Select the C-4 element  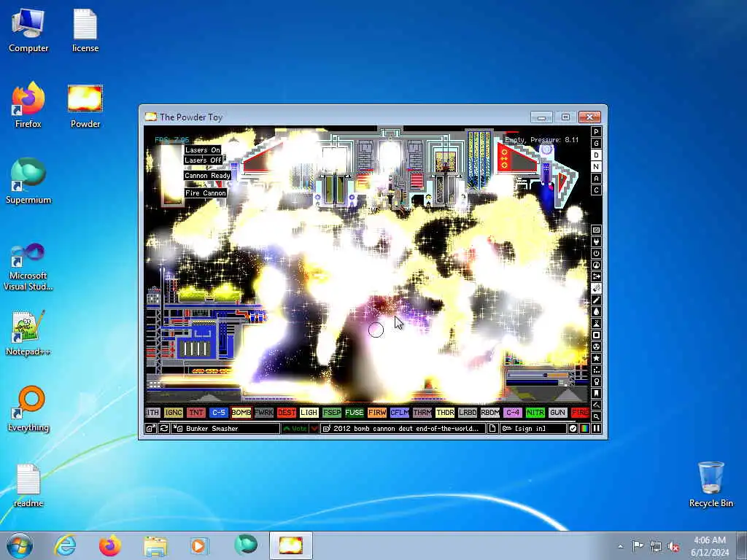(x=513, y=413)
